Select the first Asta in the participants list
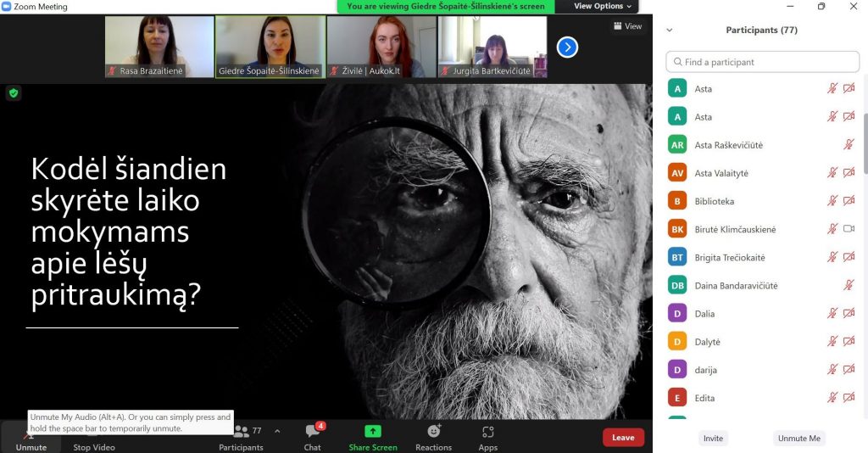This screenshot has height=453, width=868. pyautogui.click(x=762, y=88)
